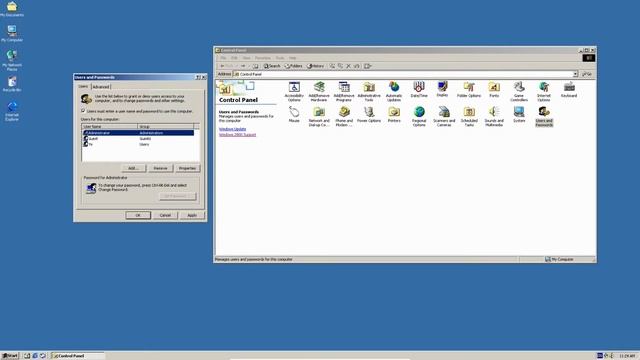Open the View menu
The image size is (640, 360).
coord(246,58)
